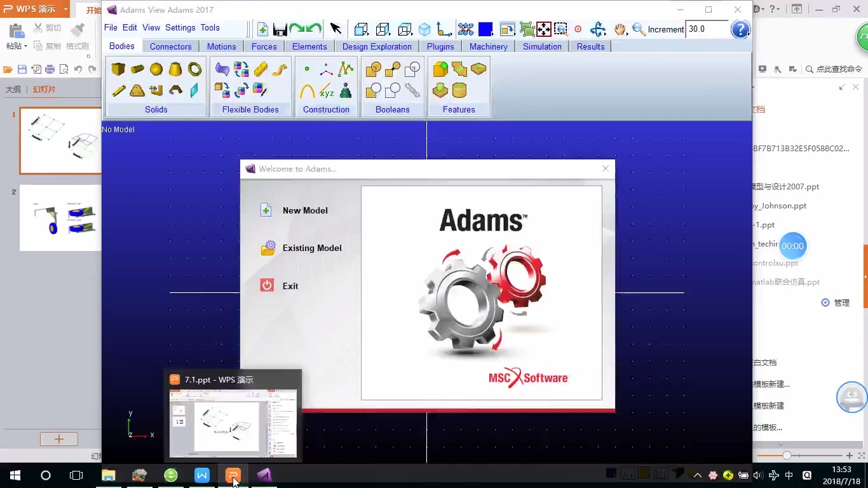Click the Increment value input field

pos(707,29)
